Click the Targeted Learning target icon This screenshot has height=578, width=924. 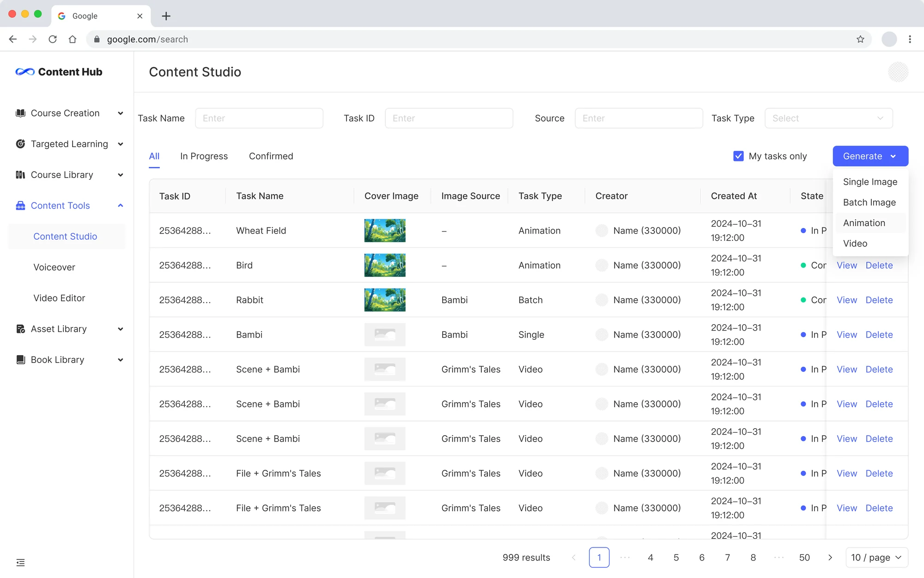pos(20,144)
